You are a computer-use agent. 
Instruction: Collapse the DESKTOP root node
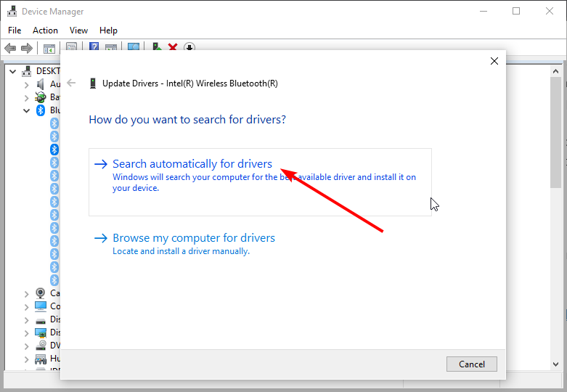pyautogui.click(x=12, y=72)
